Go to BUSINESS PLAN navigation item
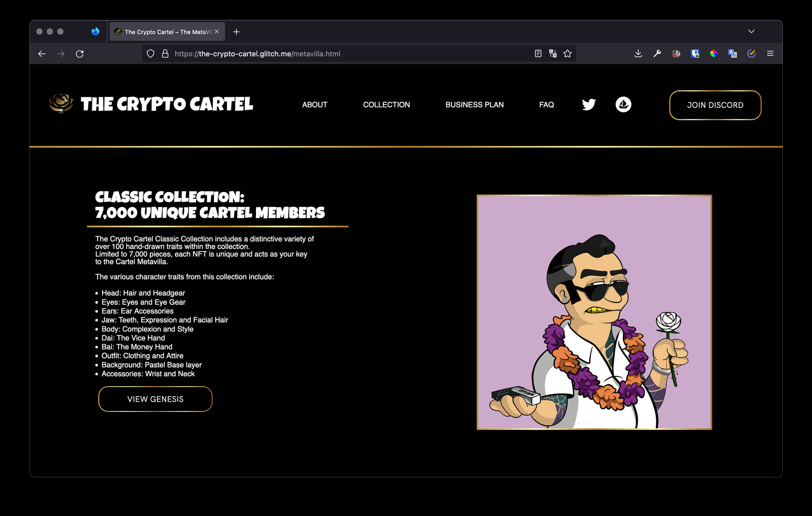 [474, 105]
